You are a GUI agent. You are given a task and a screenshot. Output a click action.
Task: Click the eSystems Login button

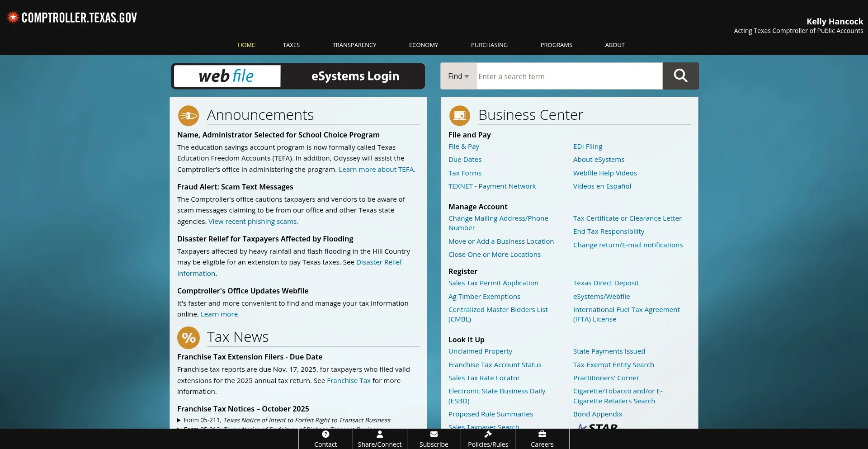(x=355, y=76)
